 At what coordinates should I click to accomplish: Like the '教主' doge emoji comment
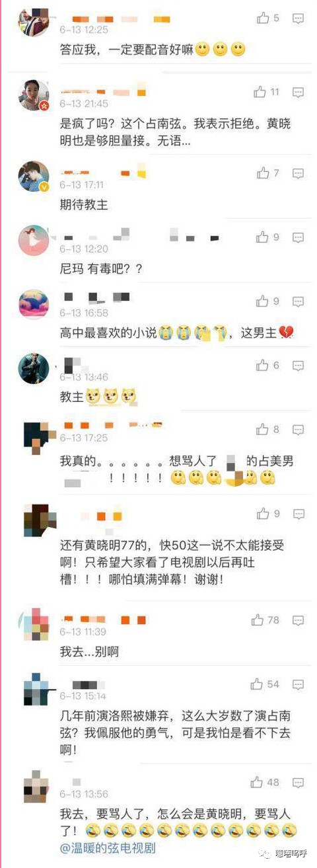(268, 365)
